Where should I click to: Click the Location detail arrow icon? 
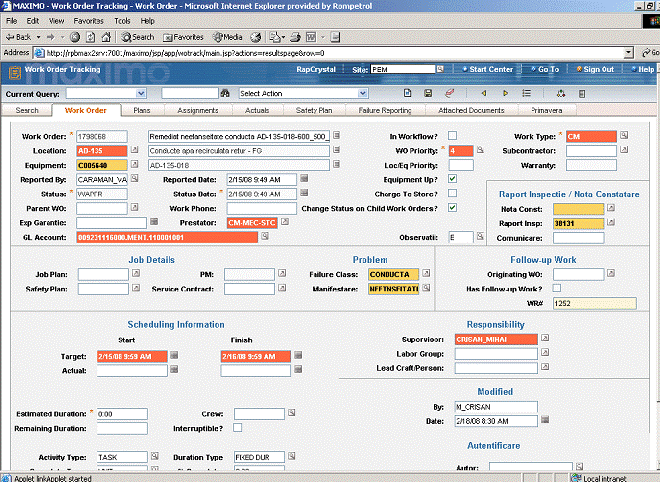pos(134,149)
